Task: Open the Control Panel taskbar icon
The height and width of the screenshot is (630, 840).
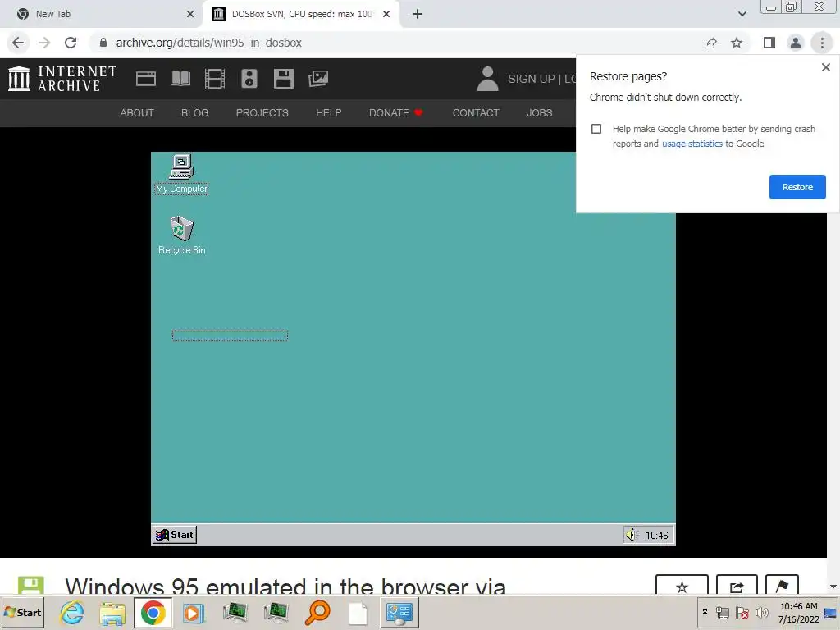Action: 399,613
